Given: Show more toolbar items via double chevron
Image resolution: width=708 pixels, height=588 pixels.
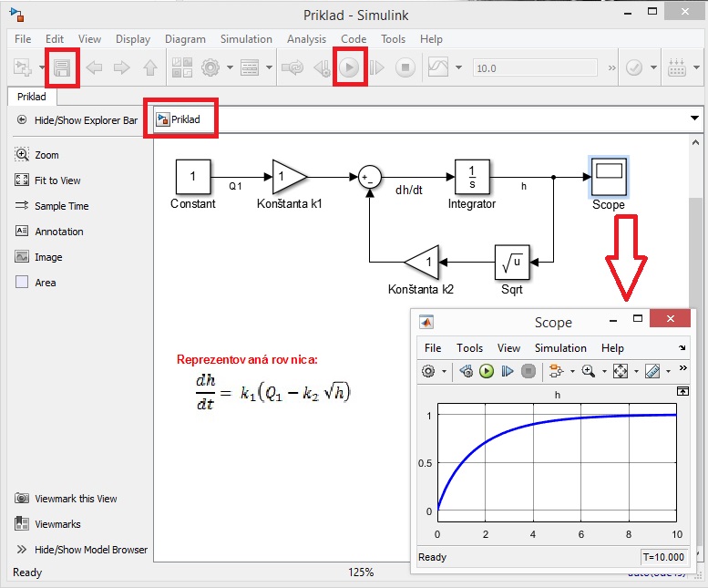Looking at the screenshot, I should coord(611,68).
